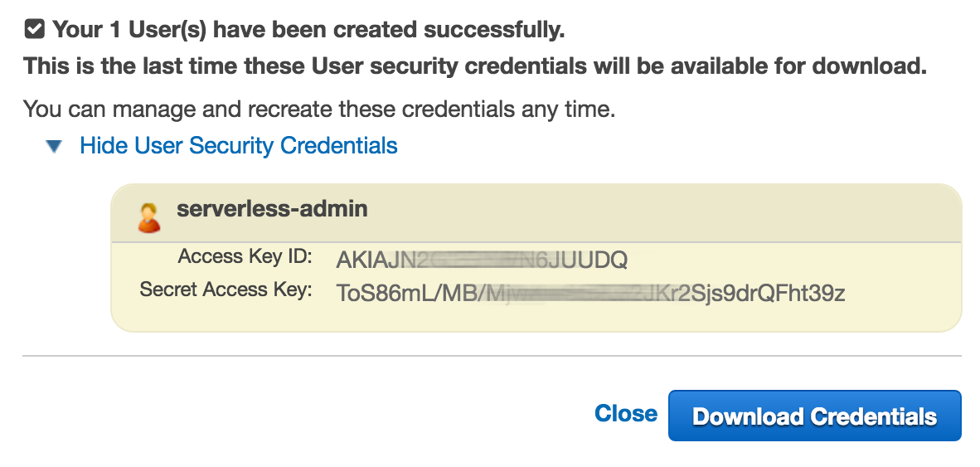Click the Access Key ID label

[245, 257]
